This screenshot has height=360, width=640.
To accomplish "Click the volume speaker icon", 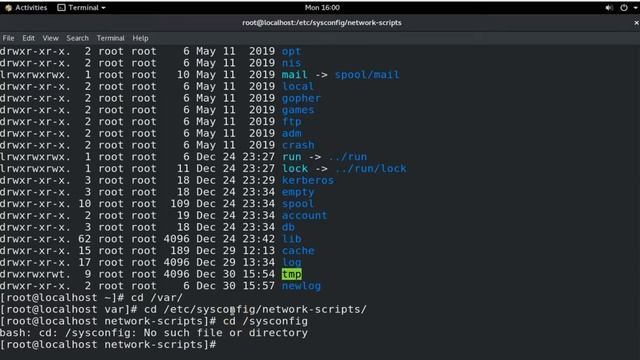I will (609, 8).
